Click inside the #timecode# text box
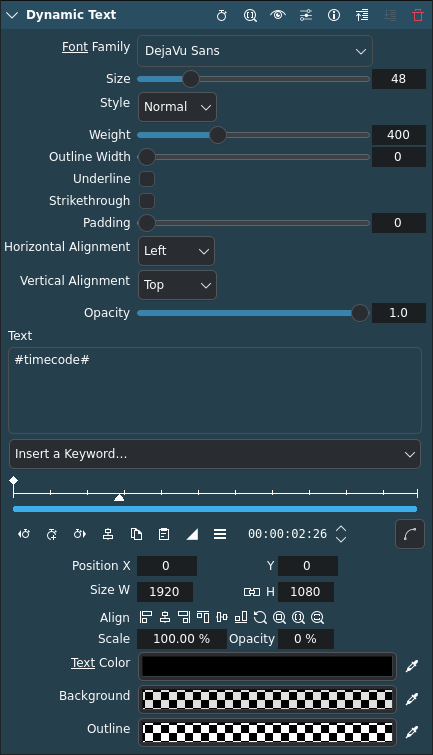The height and width of the screenshot is (755, 433). pos(215,391)
